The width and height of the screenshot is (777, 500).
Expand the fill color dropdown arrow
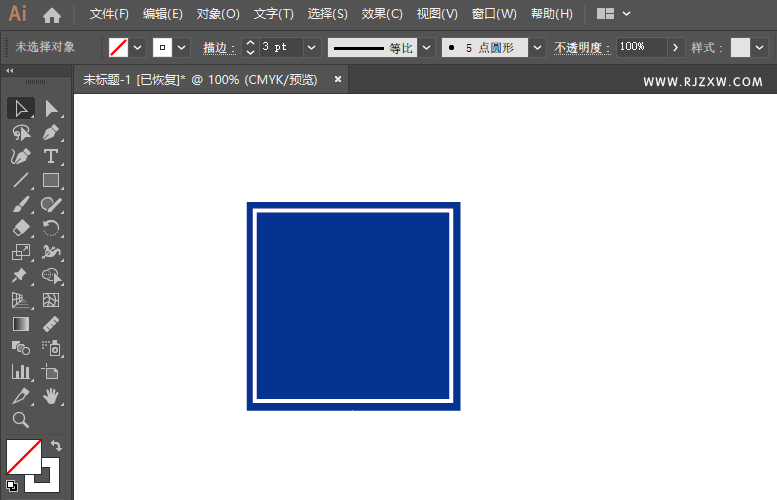[x=138, y=48]
